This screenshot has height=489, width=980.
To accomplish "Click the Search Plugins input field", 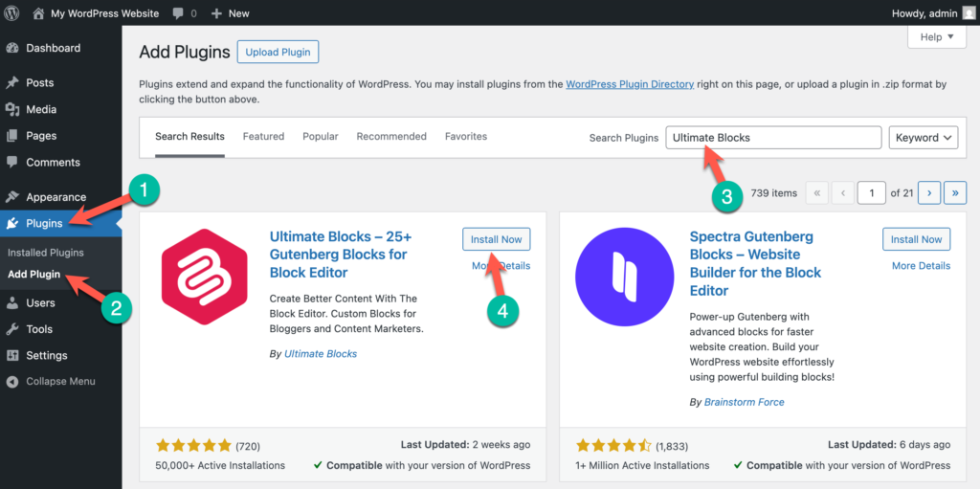I will (772, 138).
